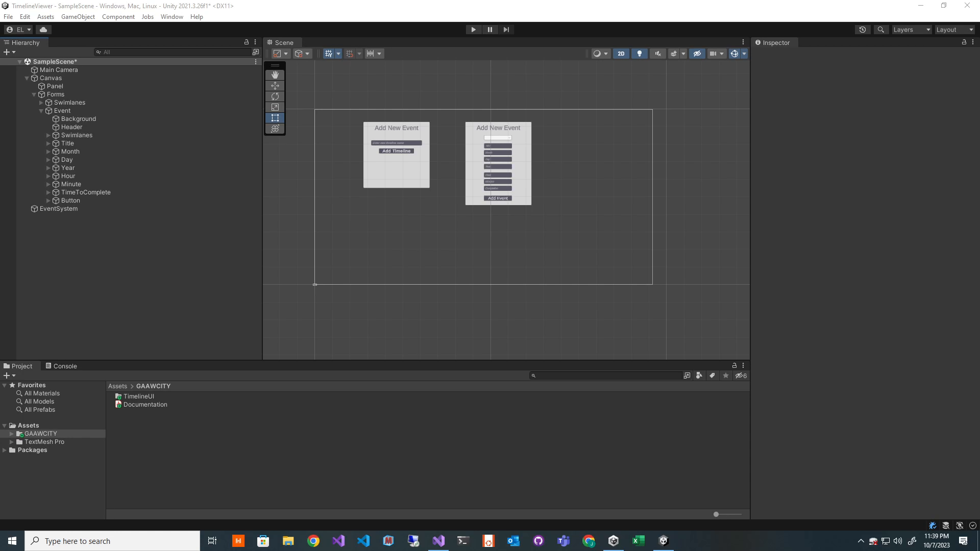Click the Console tab
Image resolution: width=980 pixels, height=551 pixels.
pyautogui.click(x=65, y=365)
